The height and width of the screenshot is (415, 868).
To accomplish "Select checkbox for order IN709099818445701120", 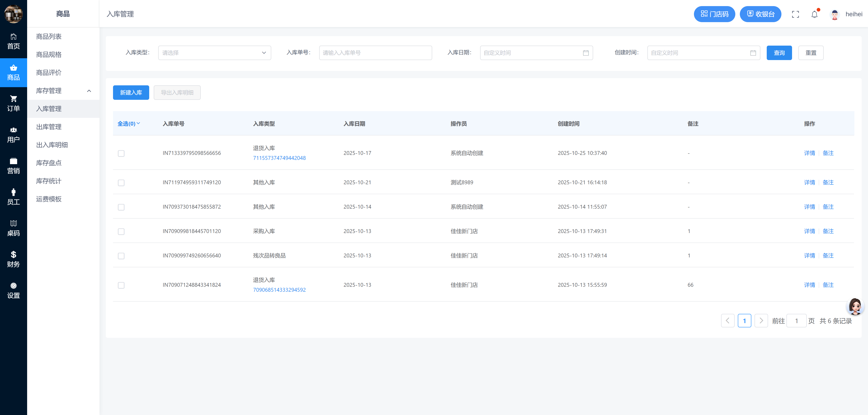I will point(121,232).
